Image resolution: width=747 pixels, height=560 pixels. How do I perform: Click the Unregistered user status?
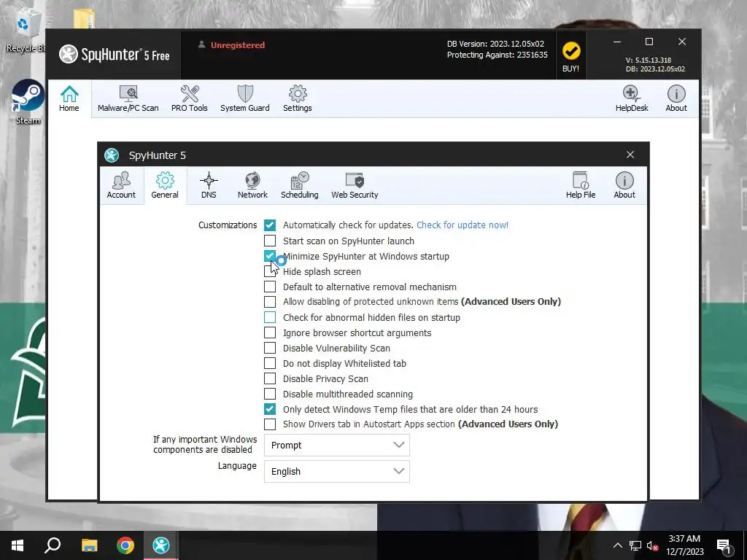pyautogui.click(x=231, y=45)
